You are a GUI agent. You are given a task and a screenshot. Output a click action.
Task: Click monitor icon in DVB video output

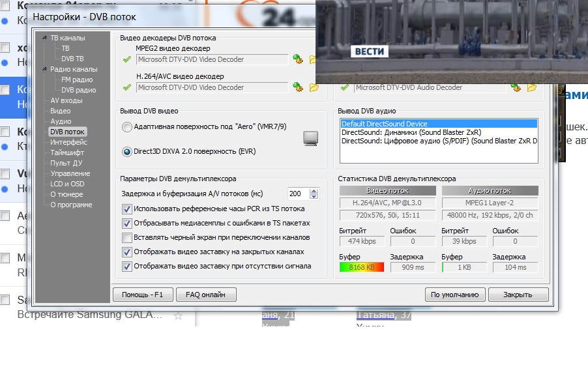tap(311, 138)
